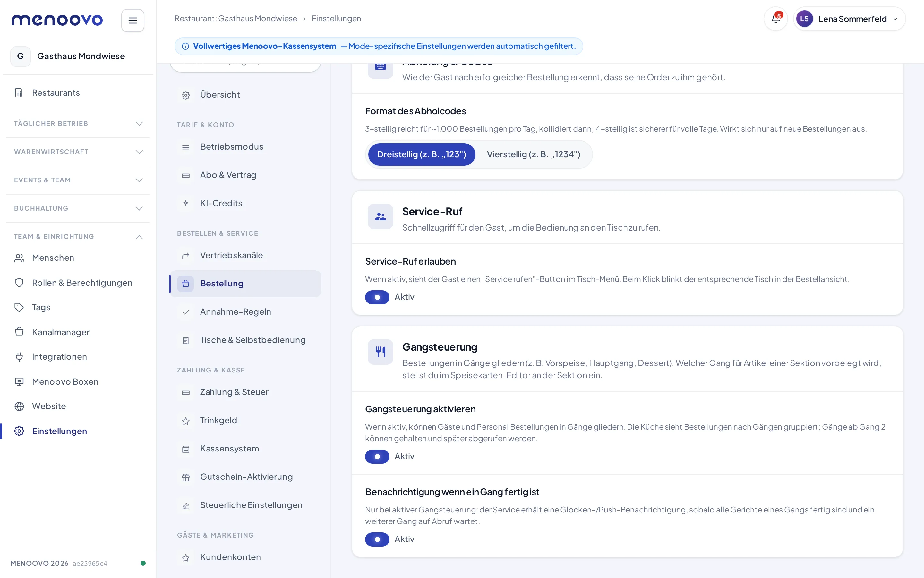Click the Gasthaus Mondwiese restaurant selector
924x578 pixels.
78,56
